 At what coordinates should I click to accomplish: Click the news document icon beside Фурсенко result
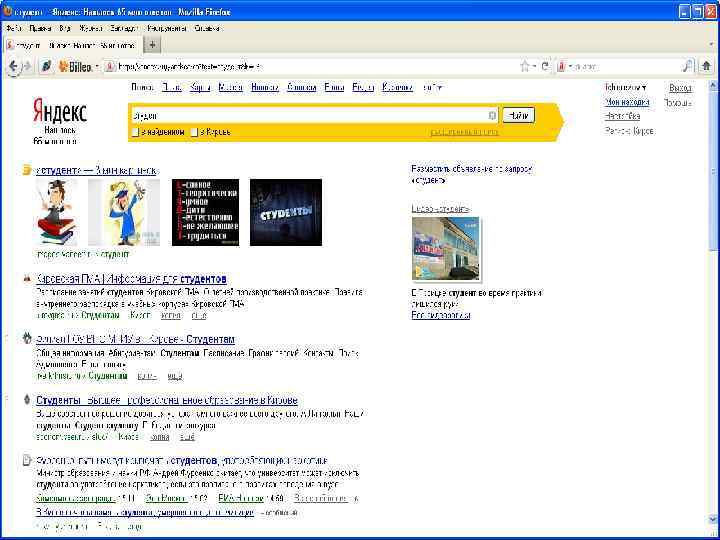click(x=28, y=460)
